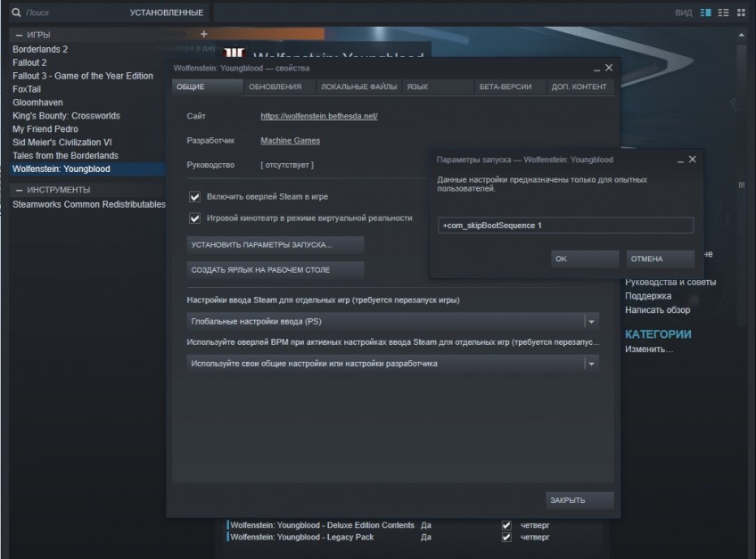Switch to grid view icon

point(741,12)
